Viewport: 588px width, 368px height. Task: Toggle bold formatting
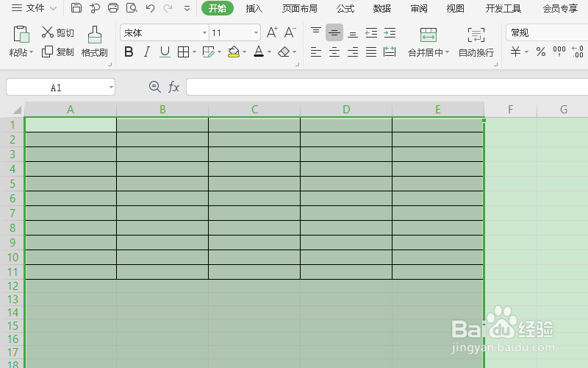[x=129, y=52]
